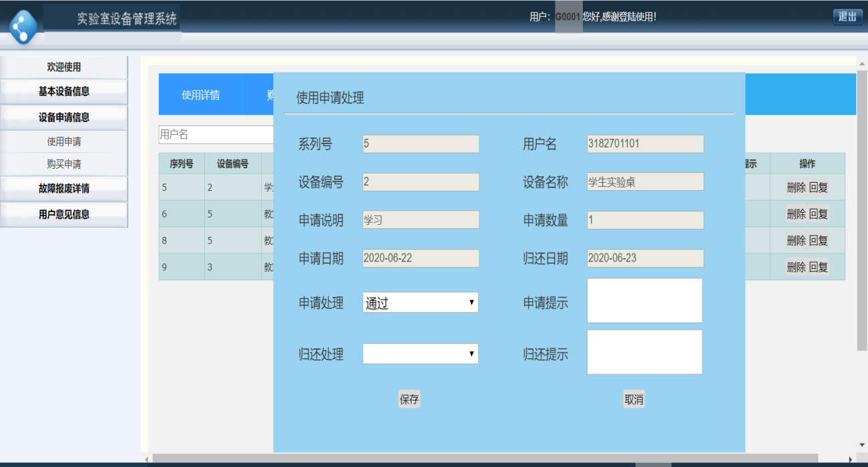Click the 申请日期 field 2020-06-22

click(421, 258)
